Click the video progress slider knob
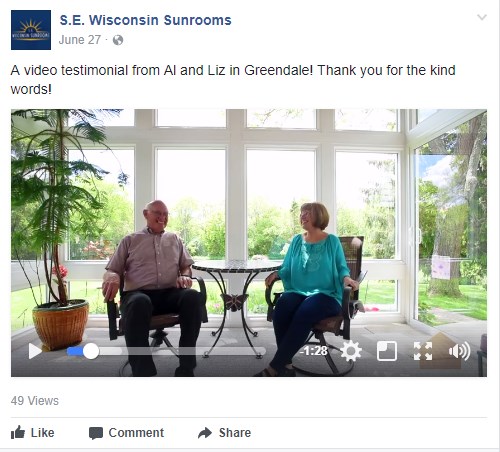 (x=91, y=351)
